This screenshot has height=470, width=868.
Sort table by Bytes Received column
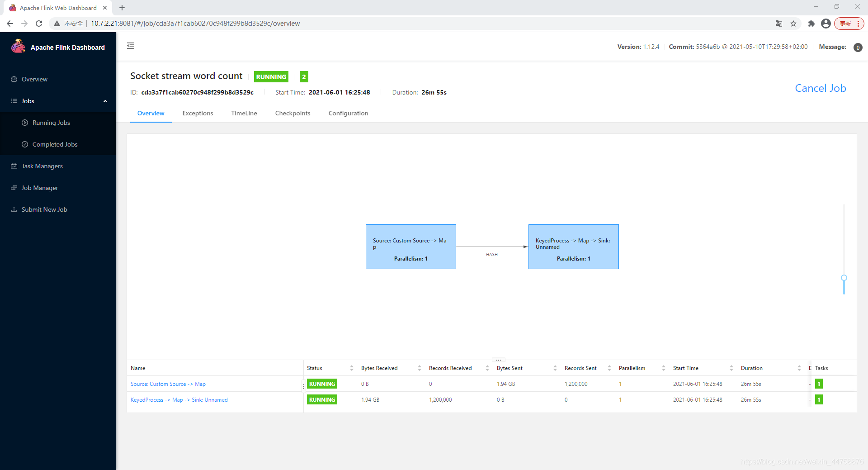click(419, 368)
